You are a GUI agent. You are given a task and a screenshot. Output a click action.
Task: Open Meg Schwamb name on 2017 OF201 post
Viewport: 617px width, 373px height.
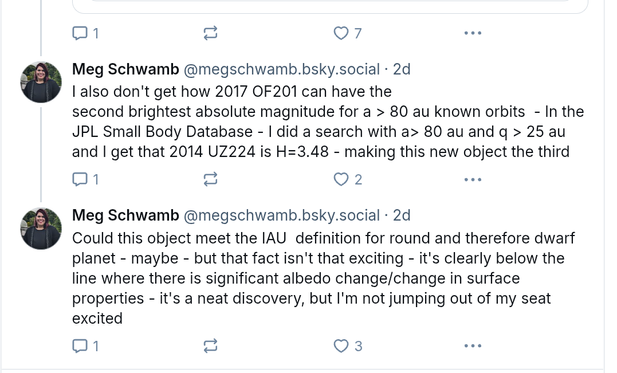point(126,69)
